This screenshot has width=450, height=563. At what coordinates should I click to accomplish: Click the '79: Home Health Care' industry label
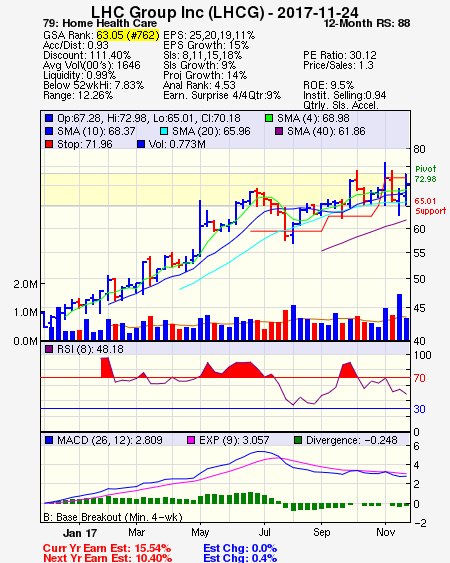[x=100, y=23]
